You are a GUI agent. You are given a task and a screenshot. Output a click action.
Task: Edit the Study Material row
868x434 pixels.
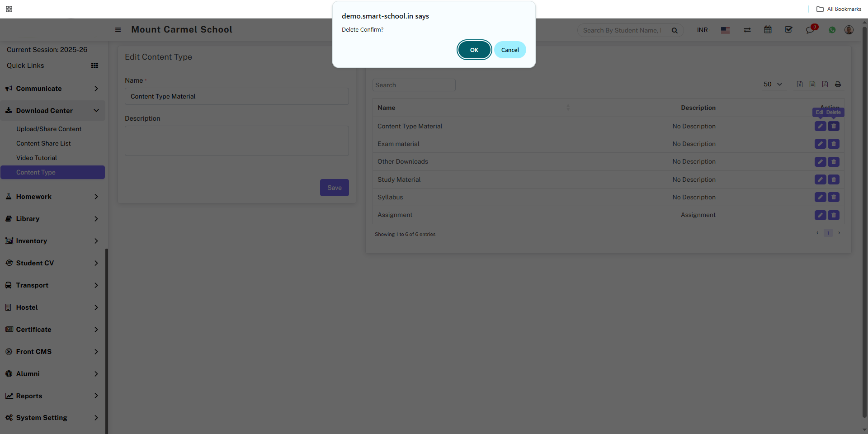tap(820, 180)
